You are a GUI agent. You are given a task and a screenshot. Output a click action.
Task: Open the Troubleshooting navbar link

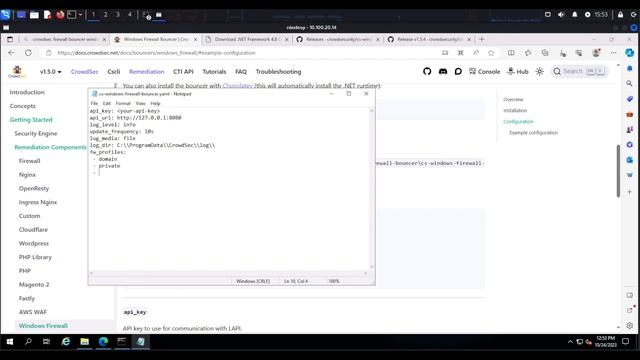278,71
